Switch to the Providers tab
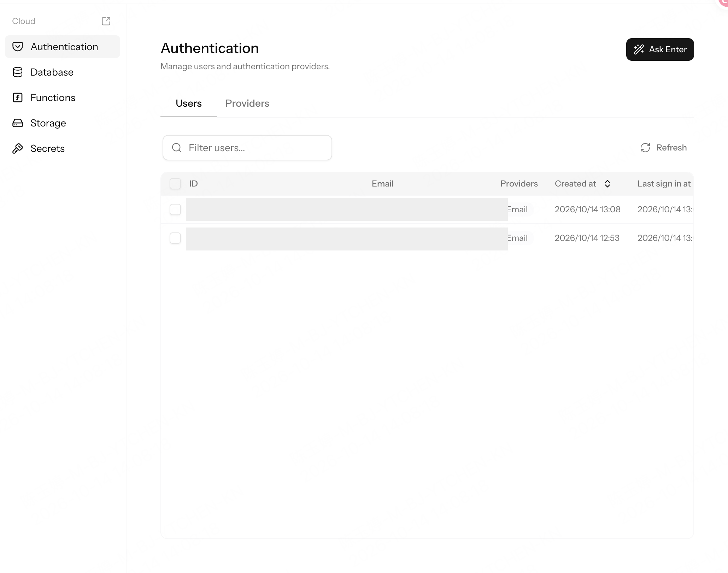This screenshot has height=573, width=728. pos(247,104)
